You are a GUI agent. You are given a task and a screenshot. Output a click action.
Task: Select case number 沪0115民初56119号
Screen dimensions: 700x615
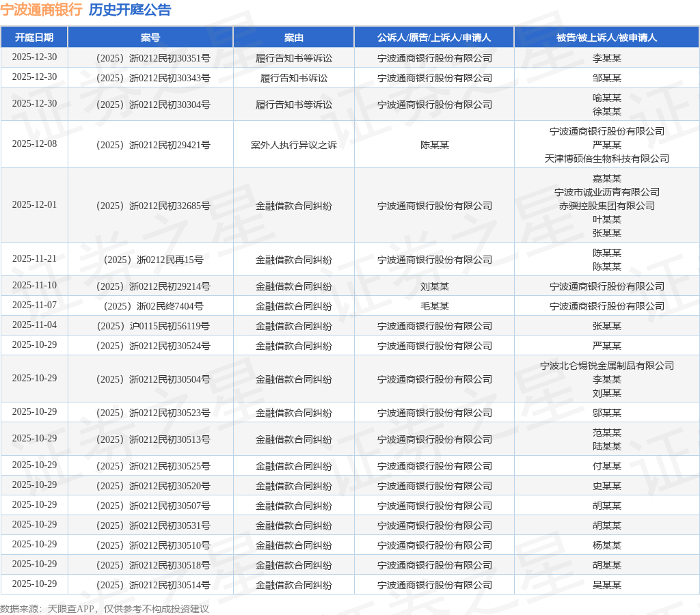153,326
